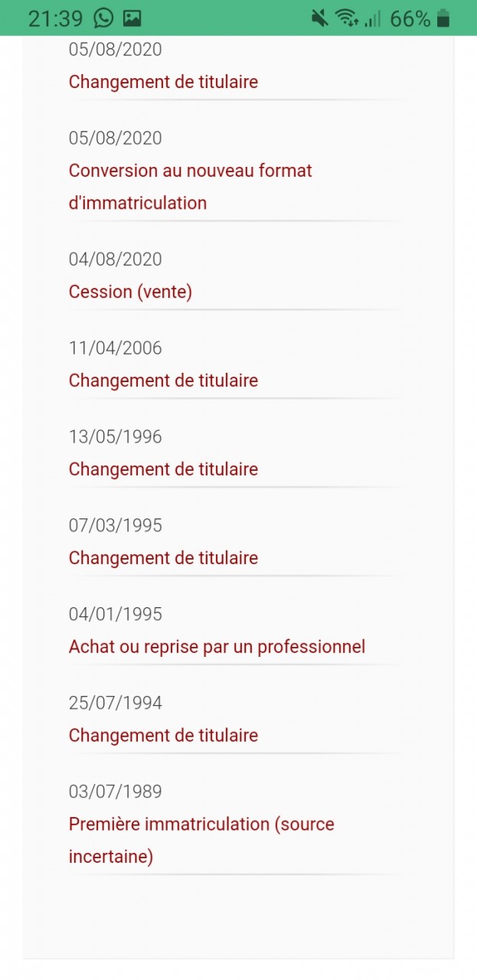Tap the 04/08/2020 date label

pos(116,260)
